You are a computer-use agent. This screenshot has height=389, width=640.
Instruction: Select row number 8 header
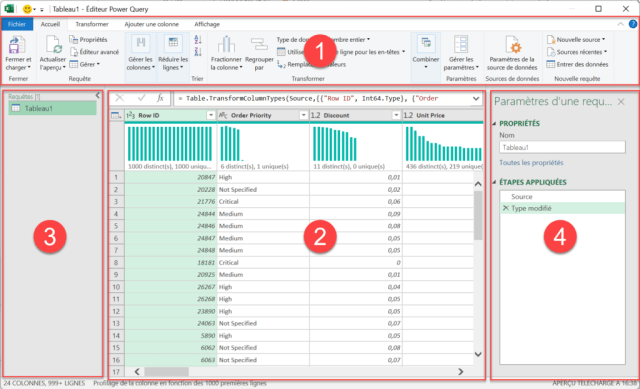[x=116, y=262]
